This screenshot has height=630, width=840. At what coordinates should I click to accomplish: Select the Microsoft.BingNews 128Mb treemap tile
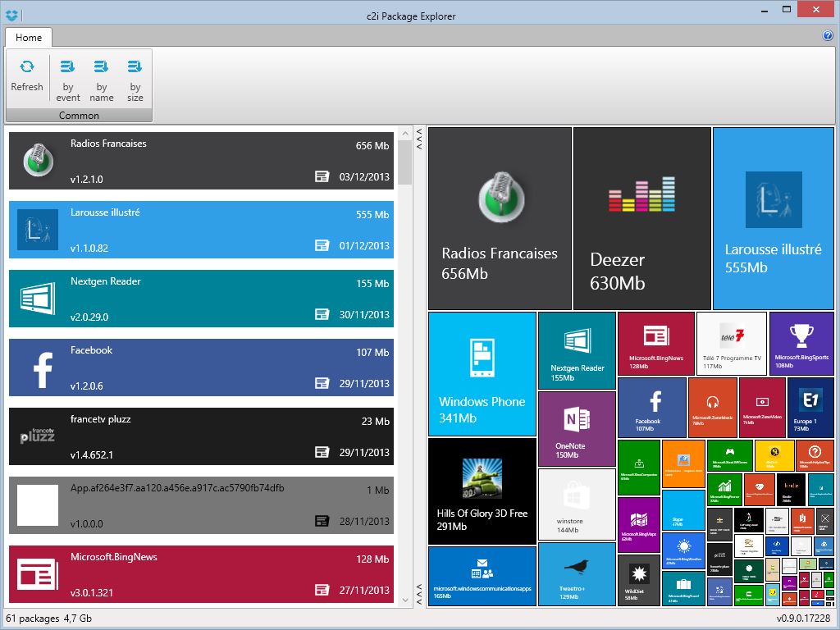656,344
